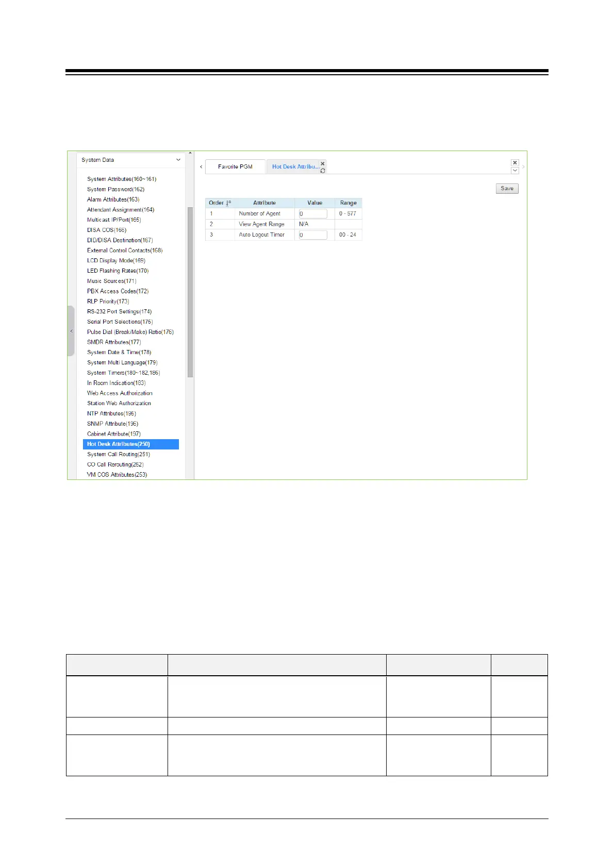
Task: Select the Hot Desk Attribu... tab
Action: coord(295,166)
